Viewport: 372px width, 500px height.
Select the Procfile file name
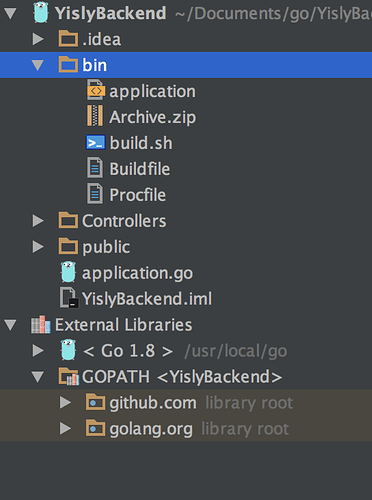coord(138,195)
